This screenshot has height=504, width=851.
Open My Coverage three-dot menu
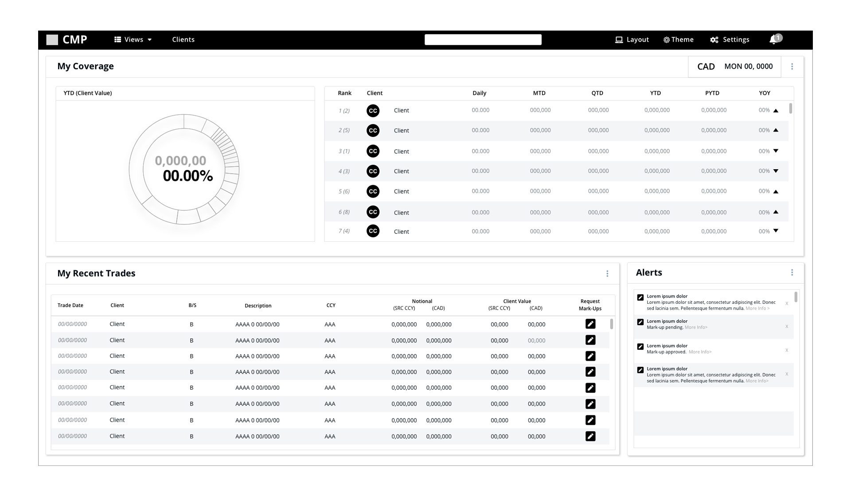coord(792,66)
